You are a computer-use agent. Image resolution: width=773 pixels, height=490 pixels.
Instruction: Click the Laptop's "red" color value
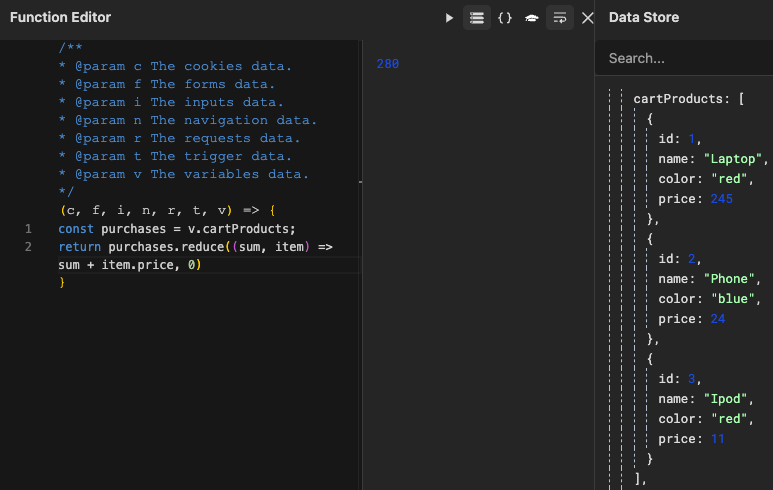tap(729, 178)
